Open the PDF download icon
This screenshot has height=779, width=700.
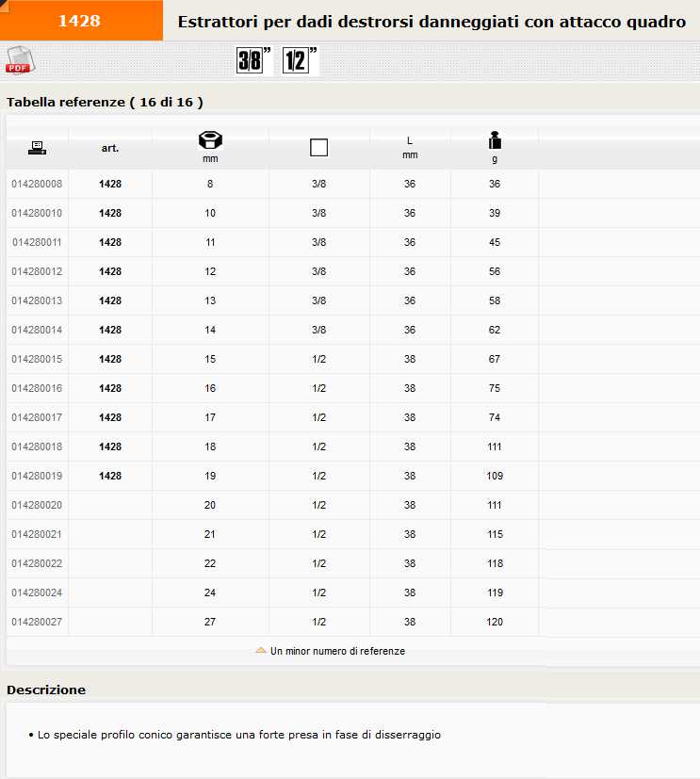[21, 60]
